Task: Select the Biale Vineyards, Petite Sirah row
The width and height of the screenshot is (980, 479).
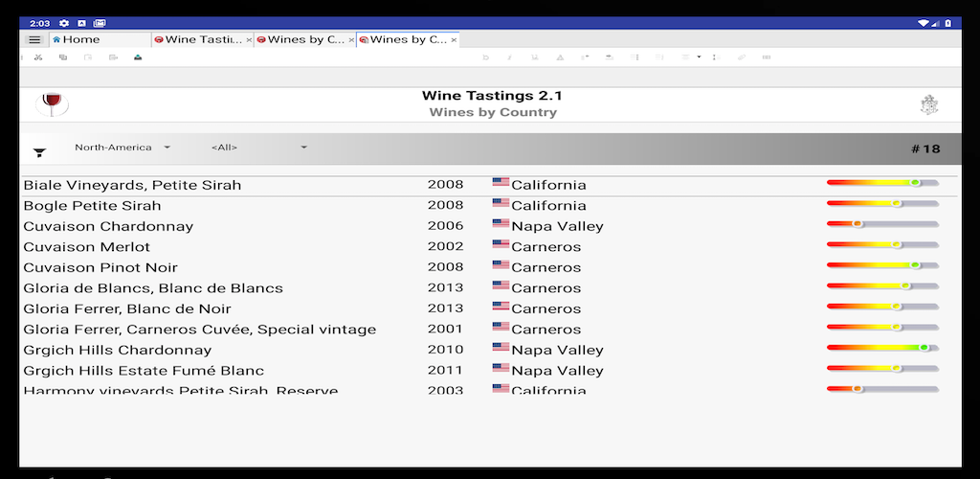Action: [x=489, y=185]
